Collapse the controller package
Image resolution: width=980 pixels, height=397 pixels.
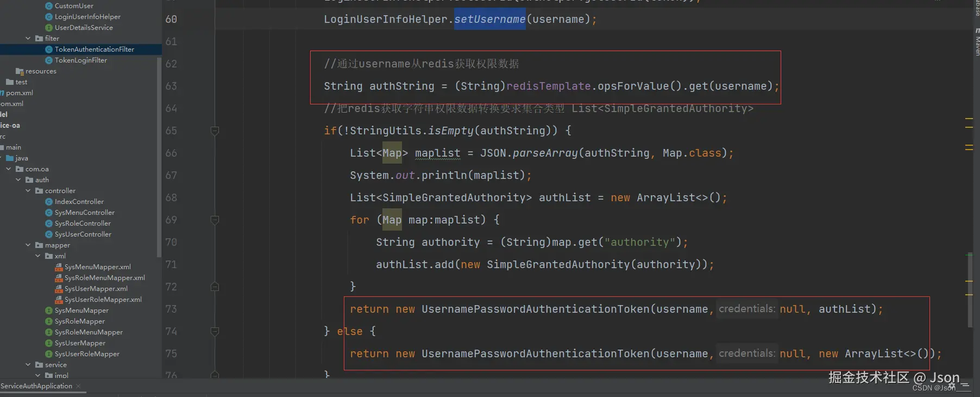pos(28,191)
